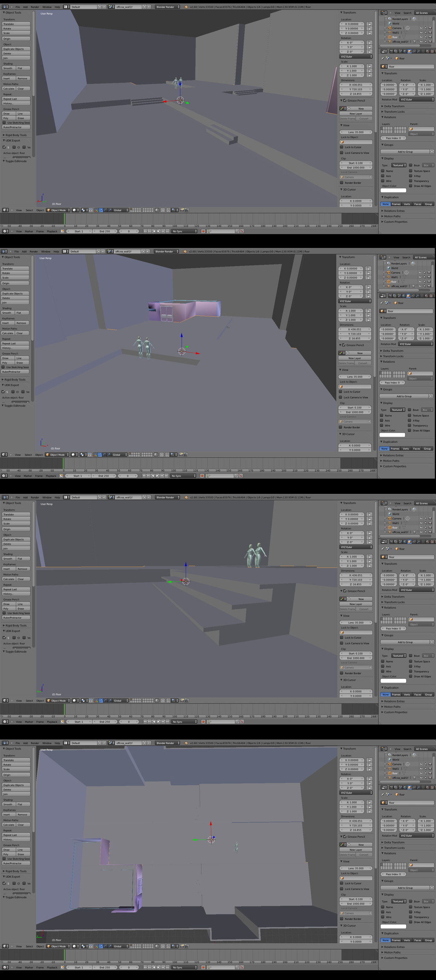Jump to start frame in fourth screenshot's timeline
This screenshot has height=980, width=436.
pos(145,968)
